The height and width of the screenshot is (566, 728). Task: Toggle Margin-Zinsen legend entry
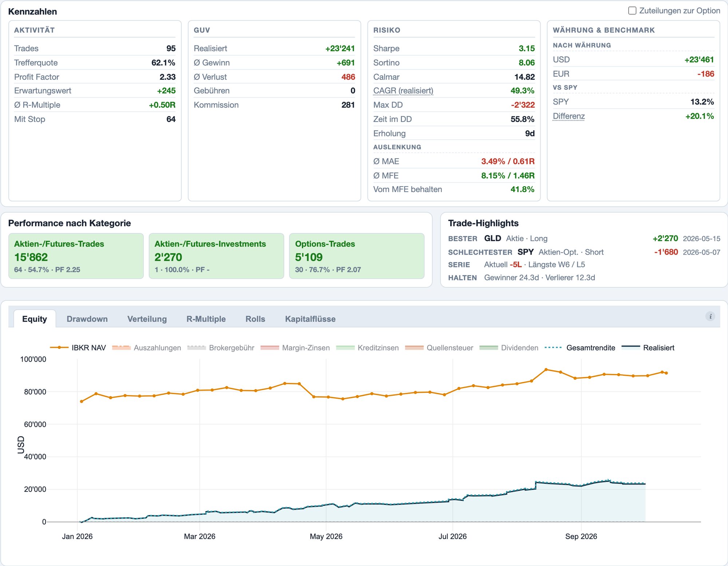click(x=295, y=348)
